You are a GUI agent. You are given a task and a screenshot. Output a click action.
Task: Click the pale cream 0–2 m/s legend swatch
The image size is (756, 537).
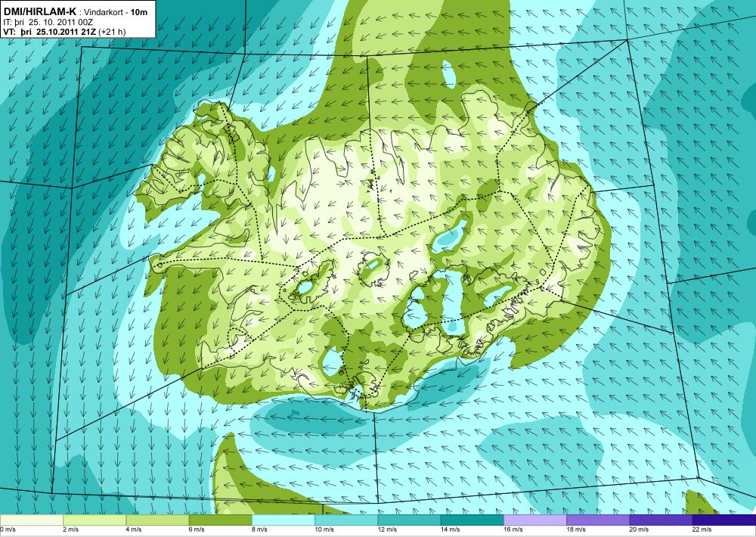(x=31, y=520)
